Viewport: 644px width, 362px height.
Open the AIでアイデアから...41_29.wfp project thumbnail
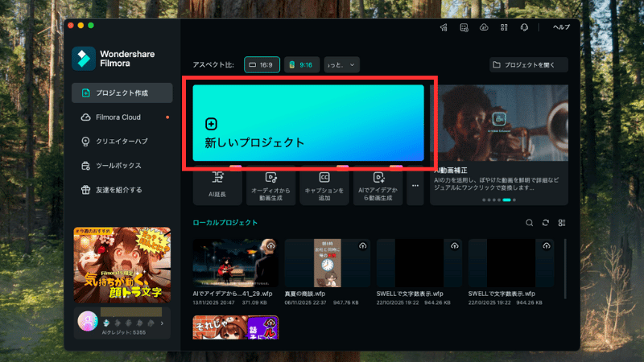click(x=235, y=263)
